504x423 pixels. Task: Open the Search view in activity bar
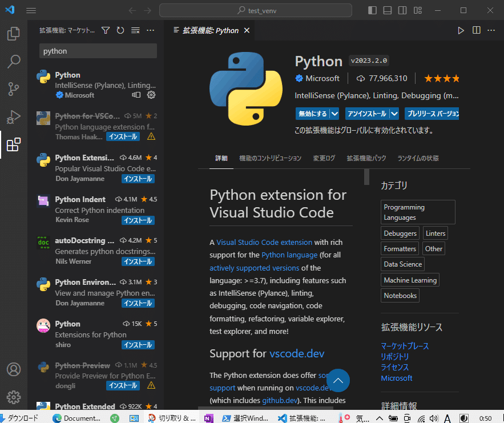14,62
